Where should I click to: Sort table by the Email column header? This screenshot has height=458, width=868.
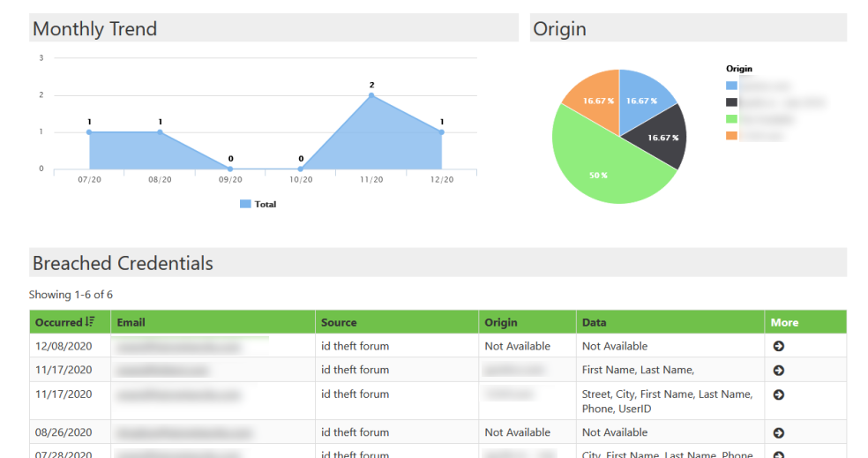(131, 322)
